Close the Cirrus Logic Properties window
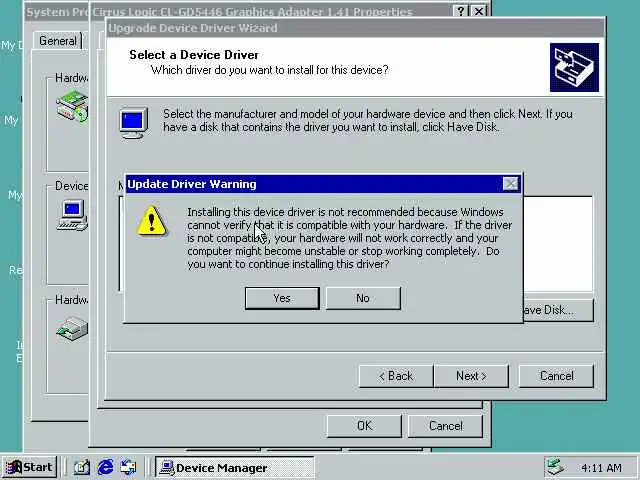640x480 pixels. [x=479, y=11]
